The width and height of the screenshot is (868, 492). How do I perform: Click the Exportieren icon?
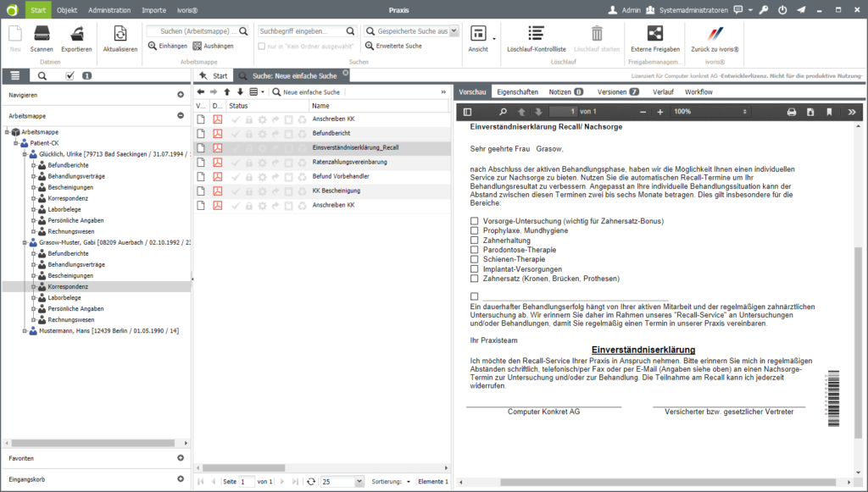76,35
